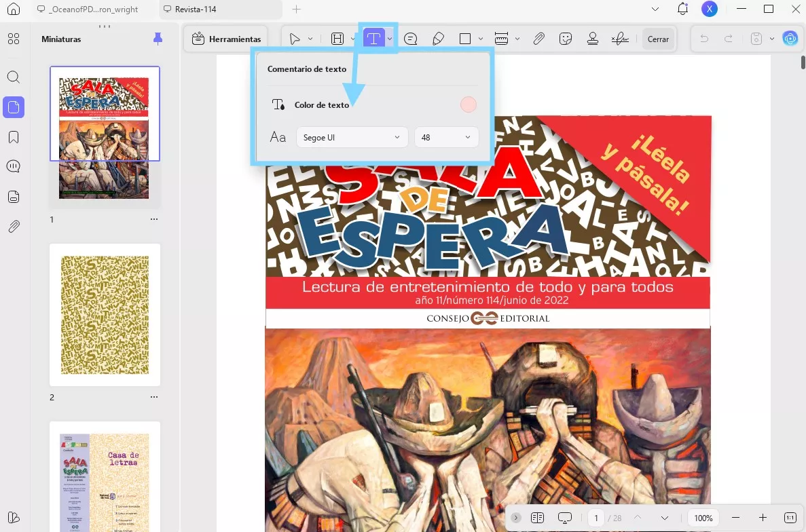
Task: Switch to the _OceanofPD...ron_wright tab
Action: (92, 9)
